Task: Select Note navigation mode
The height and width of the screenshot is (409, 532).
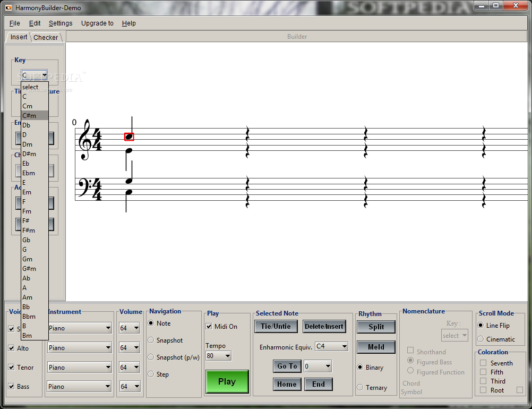Action: [x=151, y=323]
